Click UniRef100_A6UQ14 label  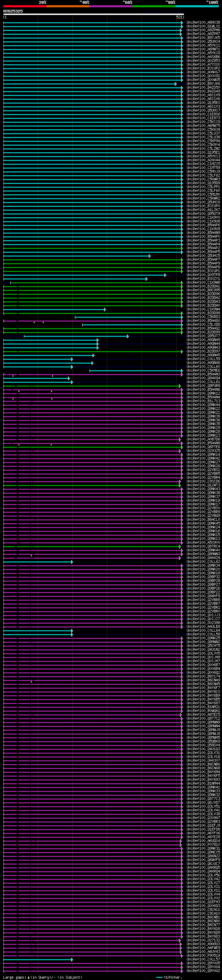pos(203,841)
